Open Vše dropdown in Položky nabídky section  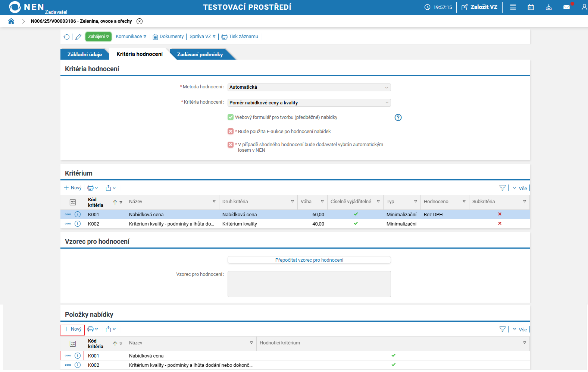[x=520, y=330]
